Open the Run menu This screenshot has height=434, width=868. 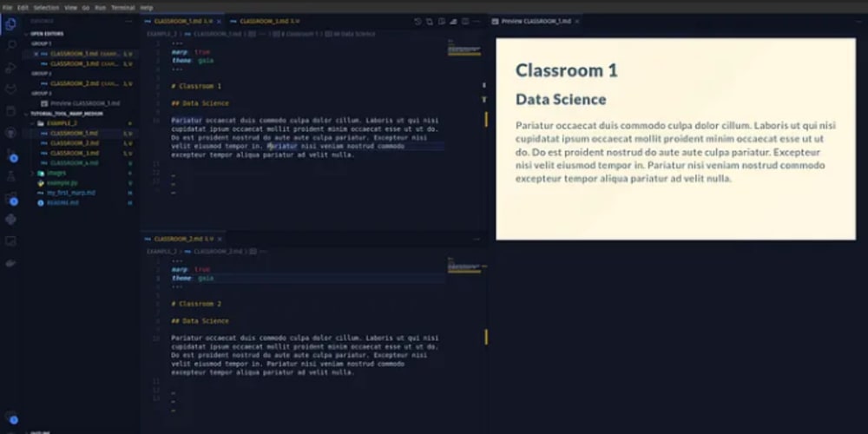[100, 8]
